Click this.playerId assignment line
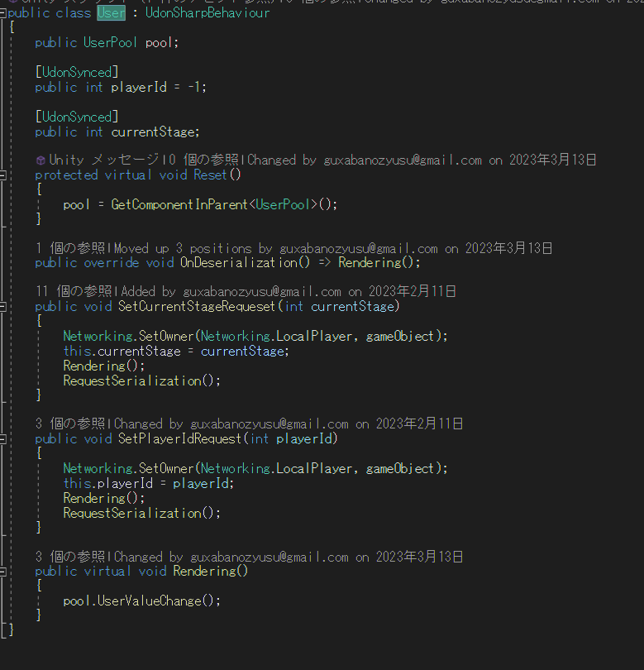The height and width of the screenshot is (670, 644). [149, 484]
